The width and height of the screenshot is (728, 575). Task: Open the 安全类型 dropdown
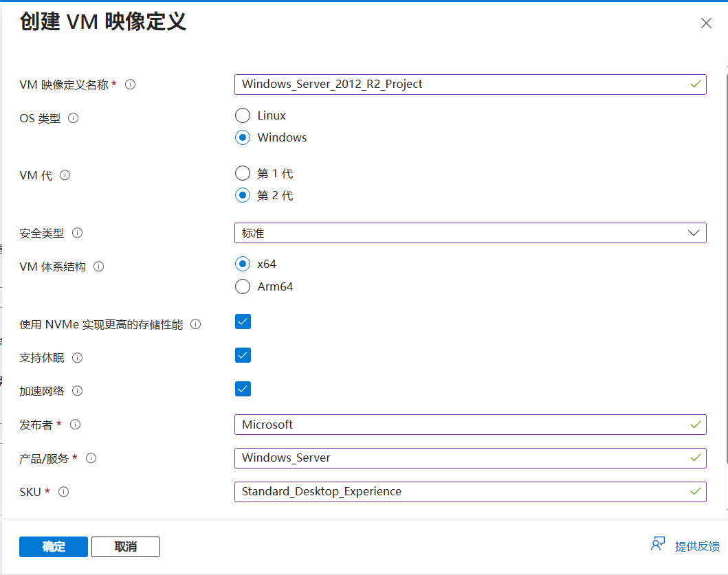click(x=470, y=233)
